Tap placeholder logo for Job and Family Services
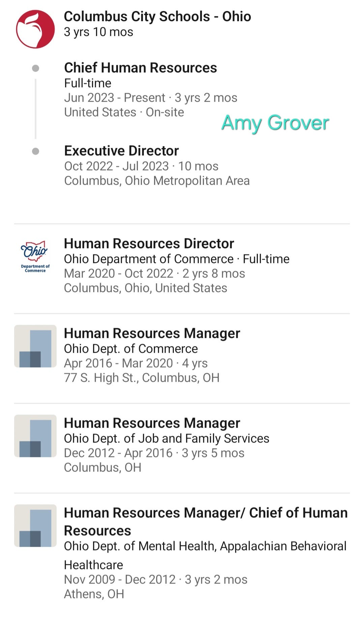364x624 pixels. [35, 436]
